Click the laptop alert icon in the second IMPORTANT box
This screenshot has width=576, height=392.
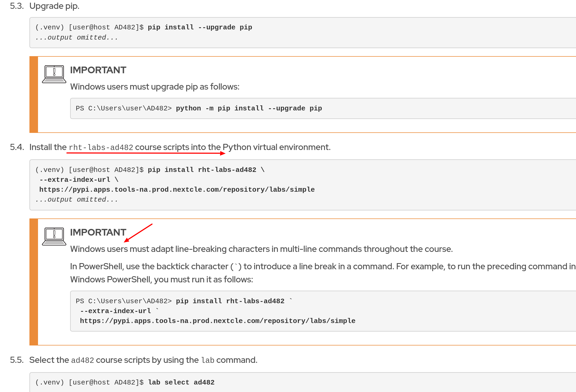(x=54, y=236)
